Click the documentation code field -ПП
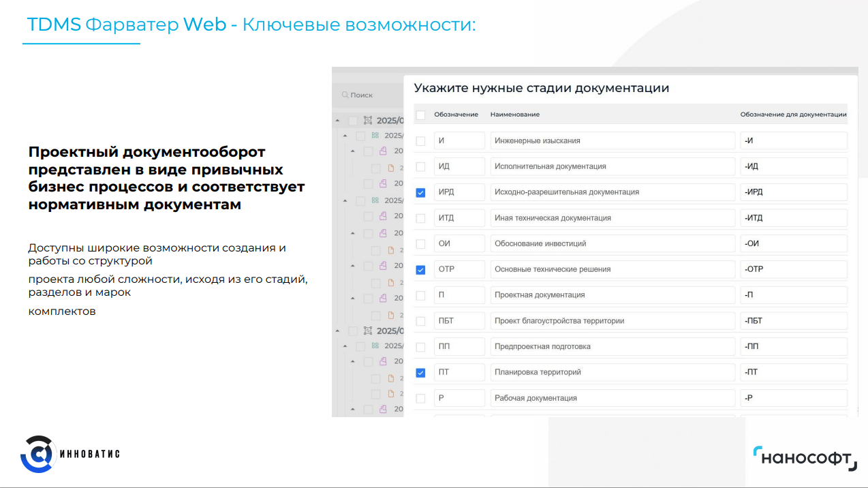This screenshot has height=488, width=868. 794,346
